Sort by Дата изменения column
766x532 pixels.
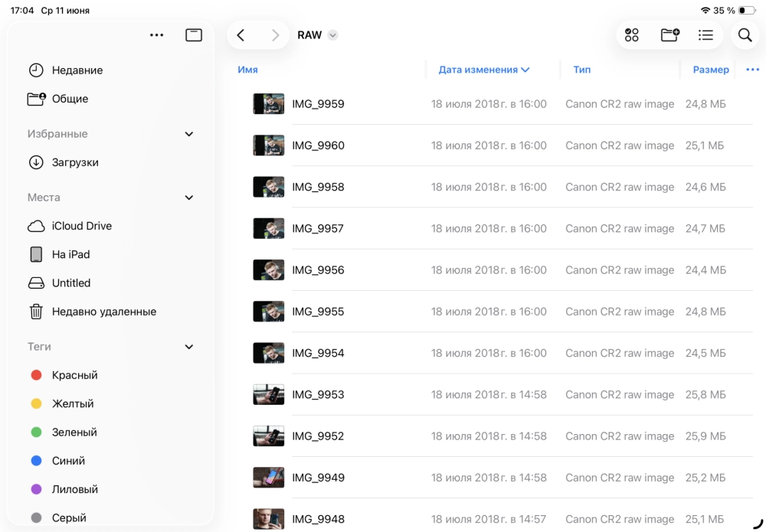pos(483,70)
